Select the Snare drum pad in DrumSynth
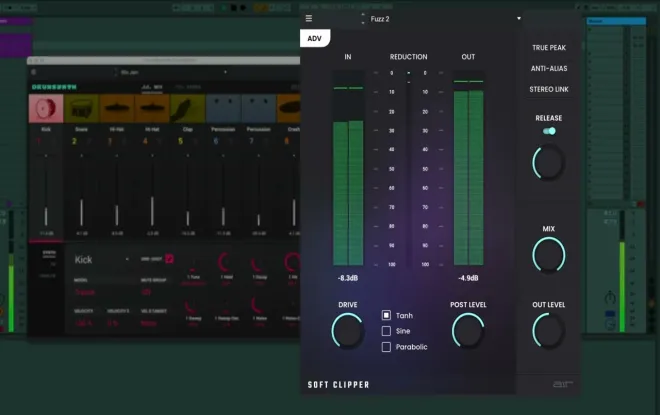 (81, 109)
